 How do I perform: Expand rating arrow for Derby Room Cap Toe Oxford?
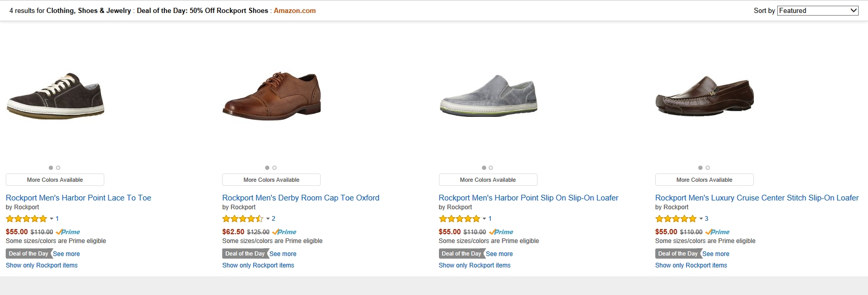click(x=268, y=219)
